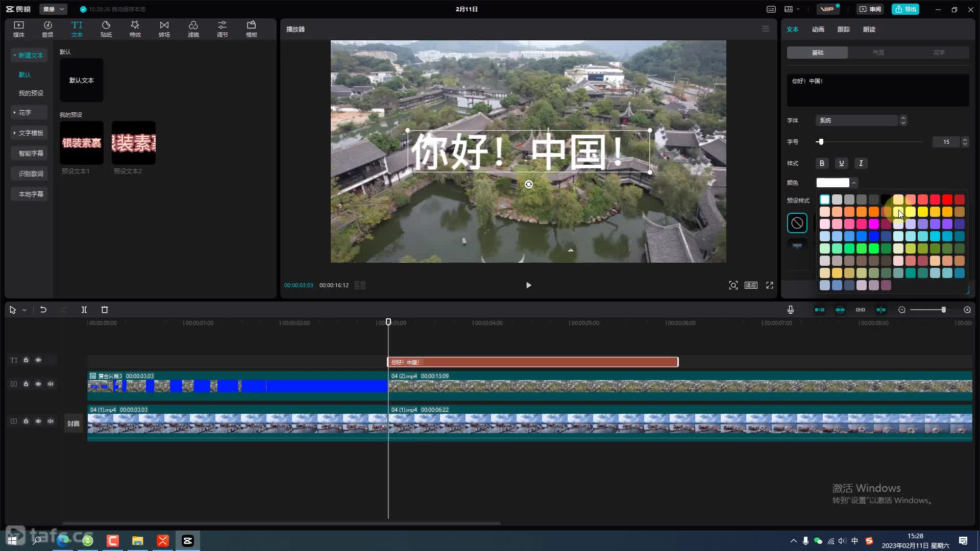980x551 pixels.
Task: Click the keyboard shortcuts icon in title bar
Action: (x=771, y=9)
